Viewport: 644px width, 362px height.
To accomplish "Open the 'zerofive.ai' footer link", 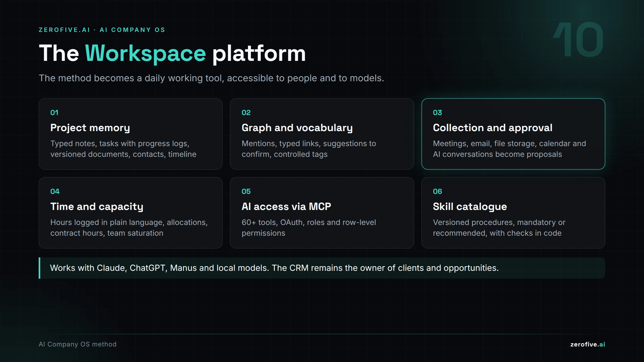I will coord(588,344).
